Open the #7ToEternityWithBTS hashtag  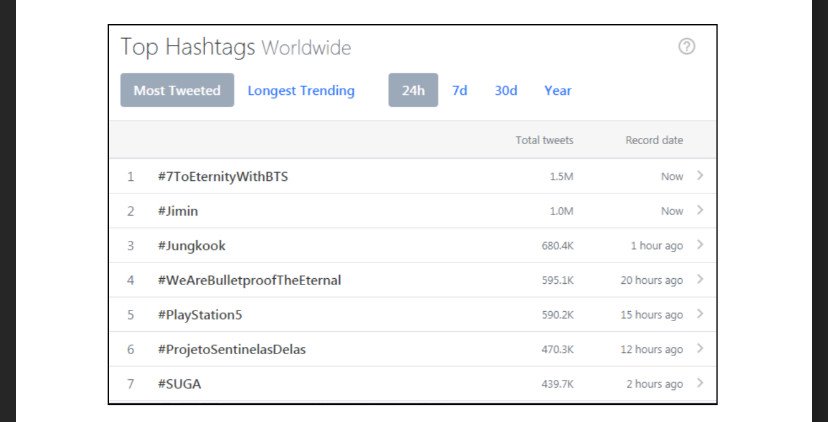(223, 176)
